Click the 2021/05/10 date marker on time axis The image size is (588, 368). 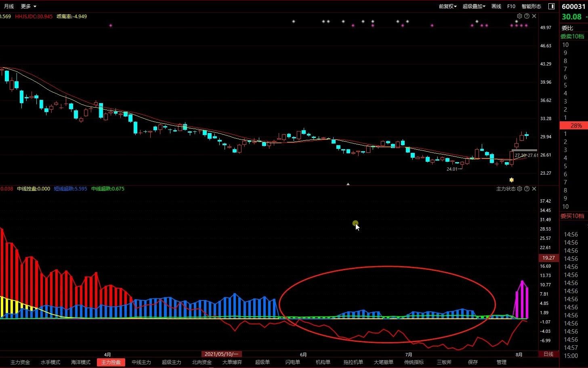pos(221,354)
